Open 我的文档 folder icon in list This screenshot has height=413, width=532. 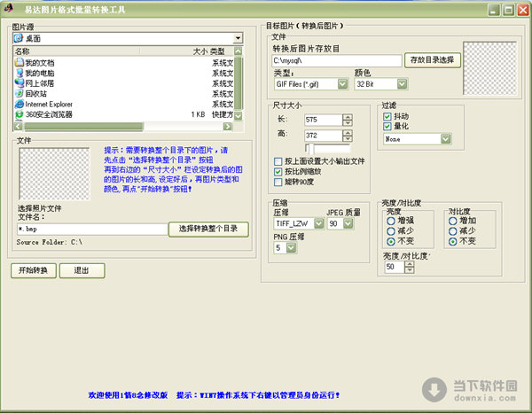click(x=19, y=63)
